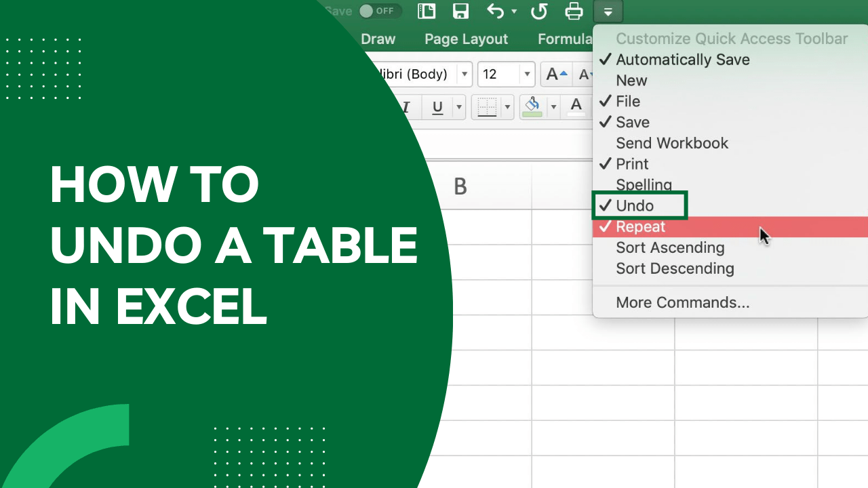
Task: Switch to the Page Layout tab
Action: [466, 39]
